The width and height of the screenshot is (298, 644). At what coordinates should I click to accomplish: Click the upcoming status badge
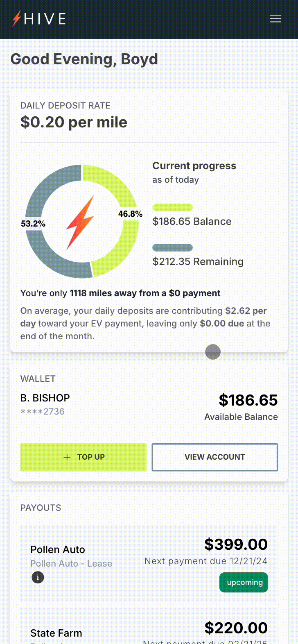pyautogui.click(x=245, y=582)
